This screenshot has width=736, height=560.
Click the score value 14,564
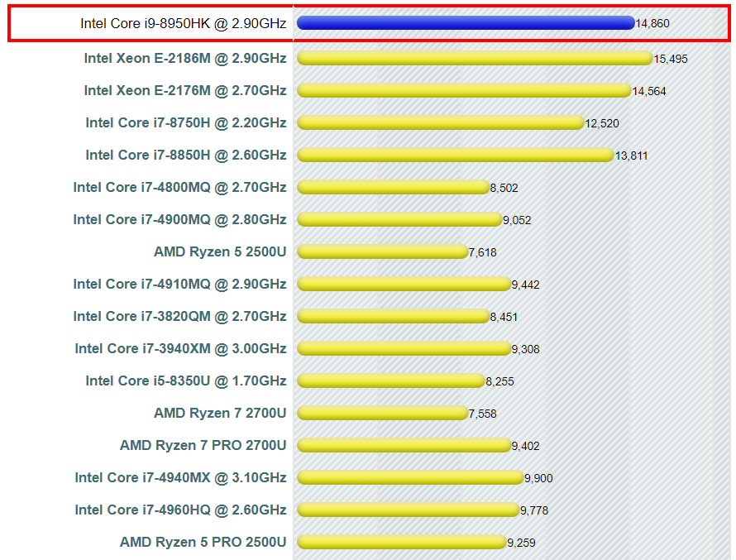pyautogui.click(x=649, y=92)
